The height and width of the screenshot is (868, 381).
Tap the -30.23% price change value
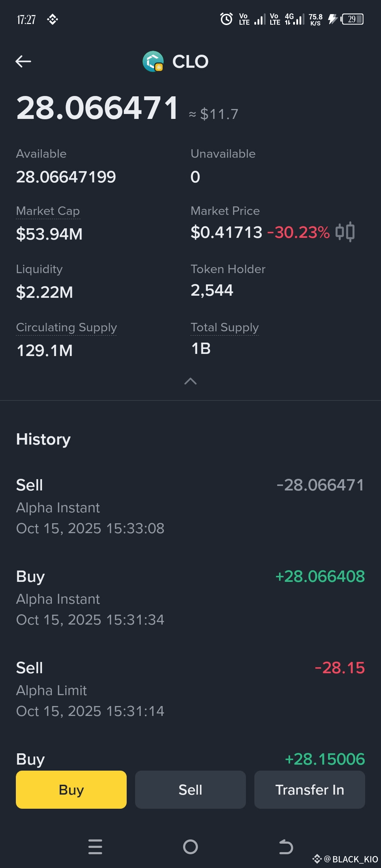pos(298,232)
